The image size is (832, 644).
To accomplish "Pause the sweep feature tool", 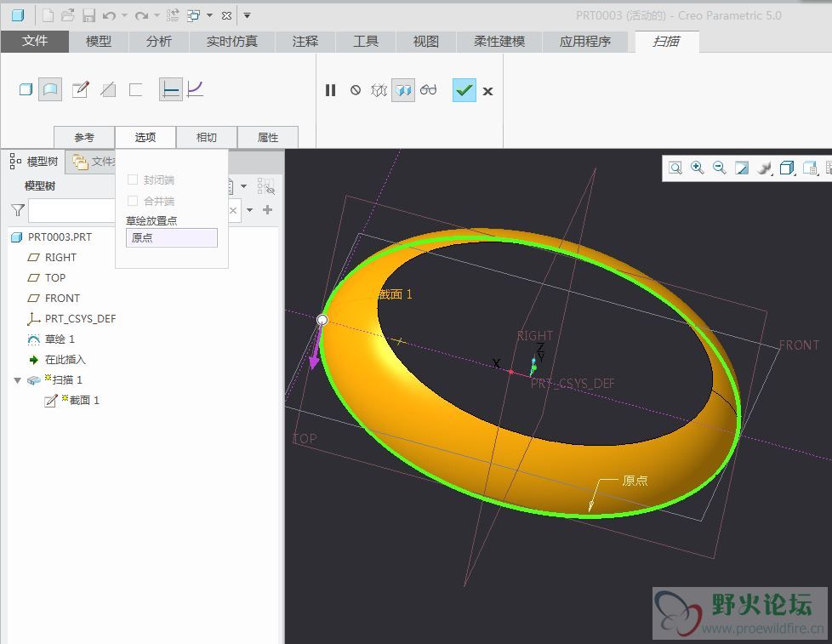I will click(x=331, y=91).
